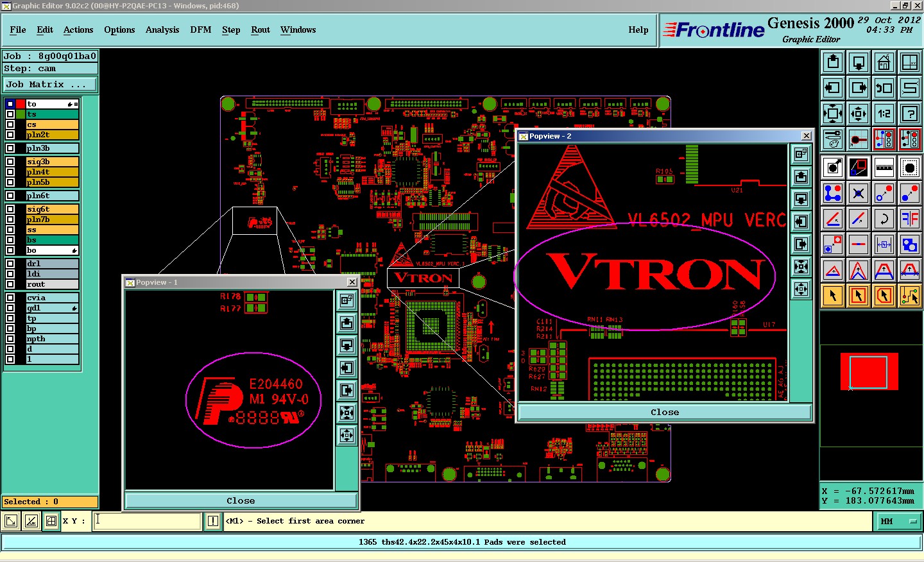Click the zoom in arrows icon
Viewport: 924px width, 562px height.
tap(833, 114)
